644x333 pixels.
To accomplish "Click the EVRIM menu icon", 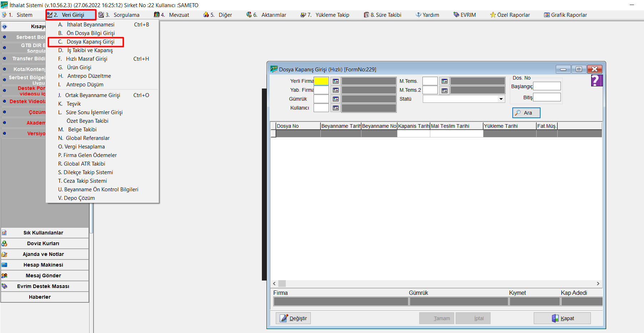I will (456, 15).
